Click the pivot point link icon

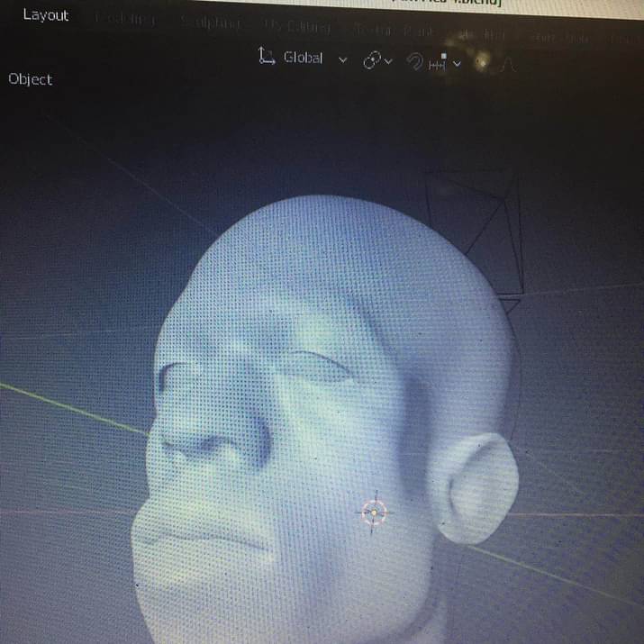[371, 59]
